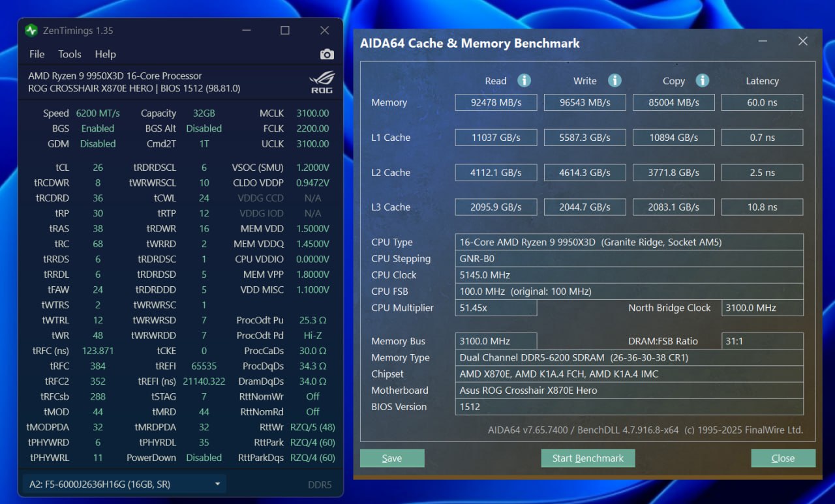This screenshot has width=835, height=504.
Task: Click the VSOC (SMU) 1.2000V value
Action: [312, 168]
